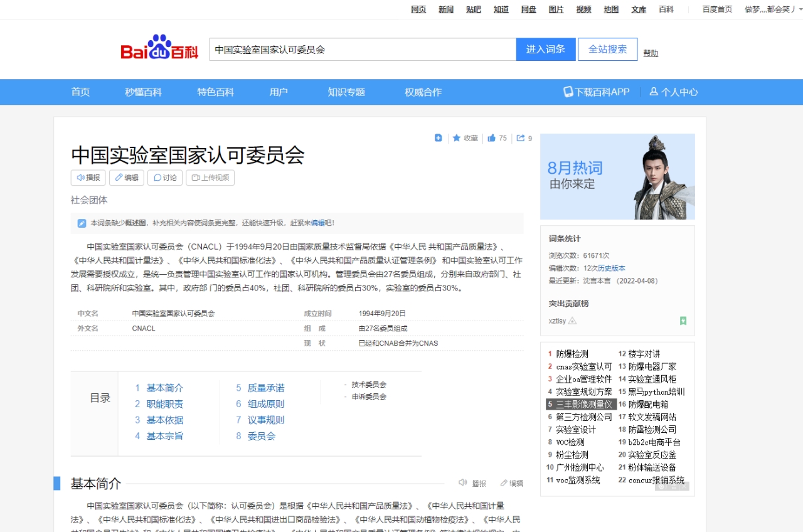Click the green badge next to contributor xztlsy
Viewport: 803px width, 532px height.
pyautogui.click(x=684, y=321)
